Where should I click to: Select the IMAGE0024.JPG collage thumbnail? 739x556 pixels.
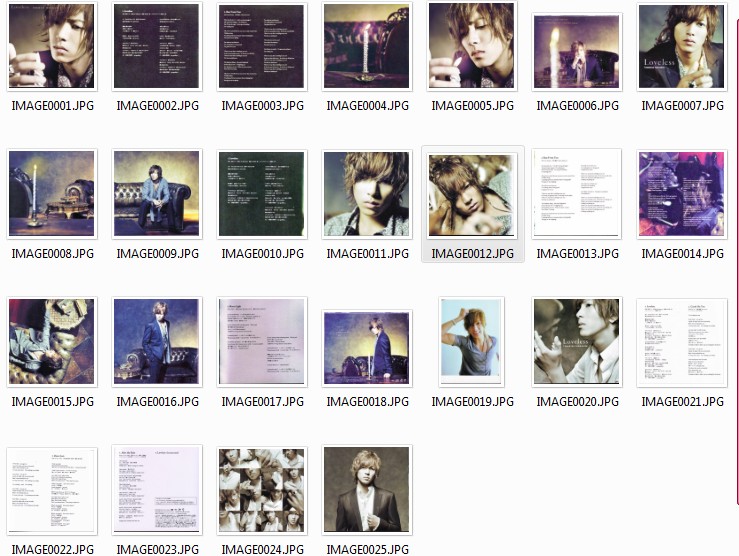tap(262, 490)
